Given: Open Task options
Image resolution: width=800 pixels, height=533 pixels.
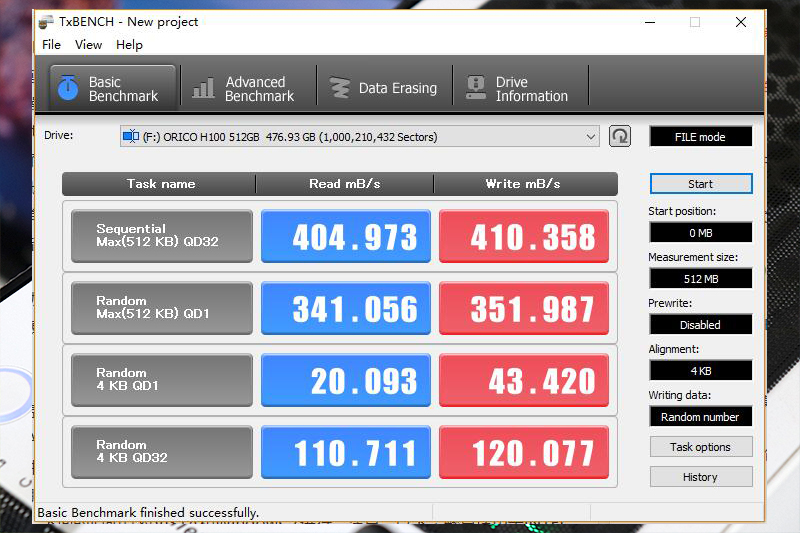Looking at the screenshot, I should pos(701,447).
